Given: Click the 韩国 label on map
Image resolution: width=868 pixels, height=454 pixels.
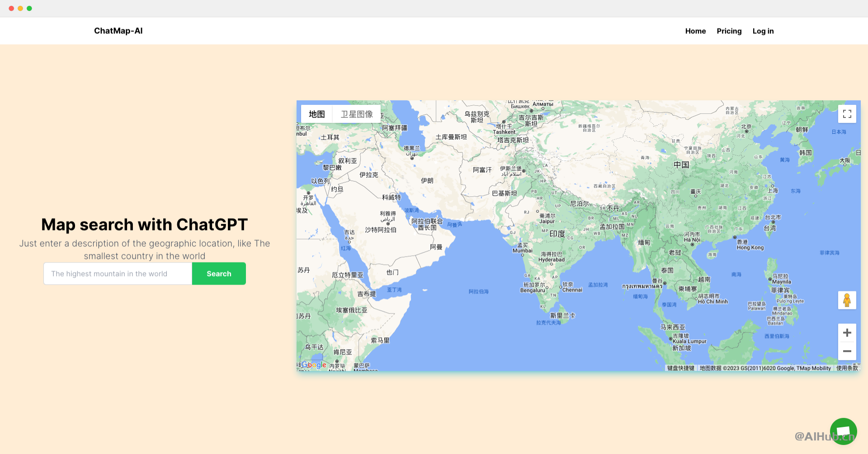Looking at the screenshot, I should coord(806,153).
